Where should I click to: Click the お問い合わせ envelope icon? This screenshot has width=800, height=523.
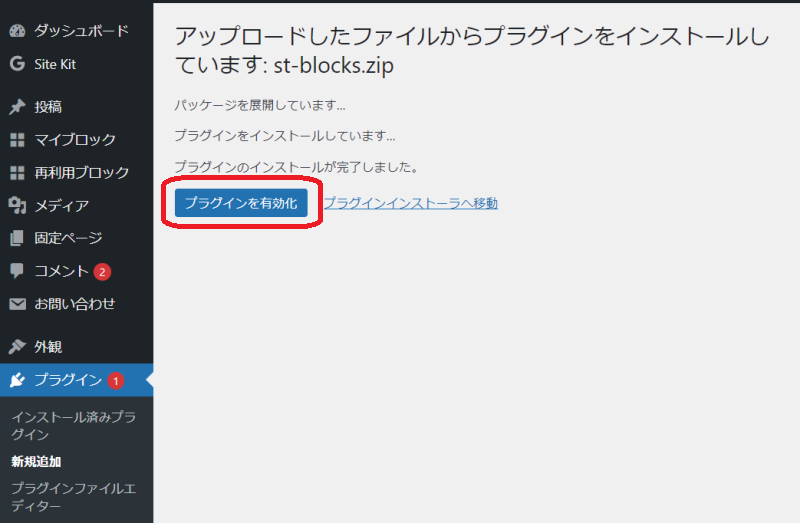tap(17, 304)
